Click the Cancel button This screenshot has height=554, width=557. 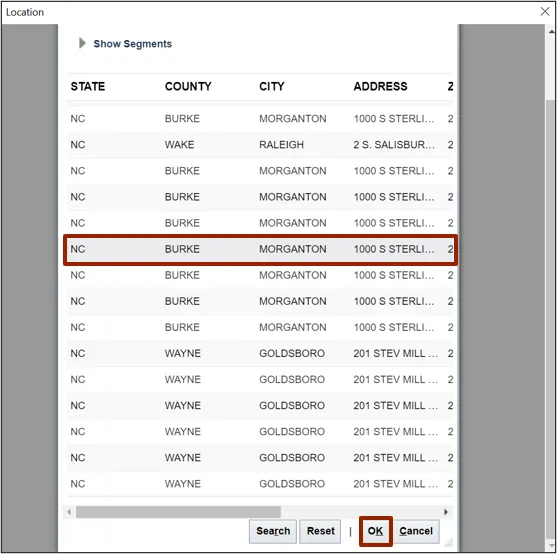[416, 531]
